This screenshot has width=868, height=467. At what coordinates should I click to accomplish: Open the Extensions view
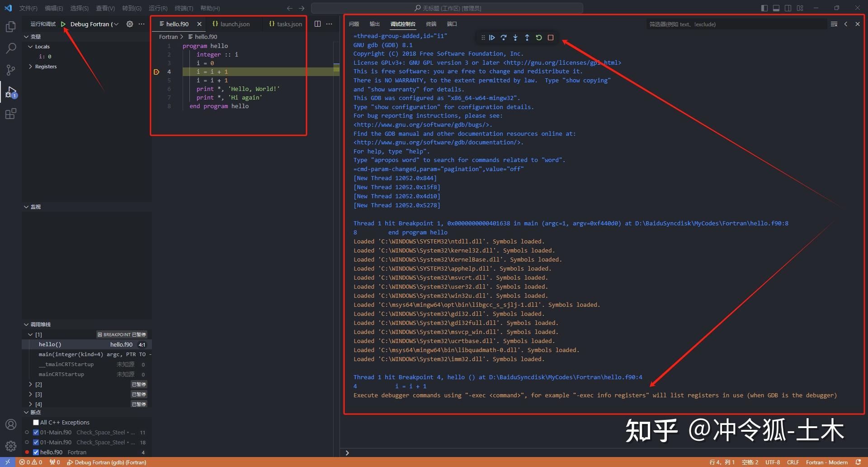pos(11,114)
